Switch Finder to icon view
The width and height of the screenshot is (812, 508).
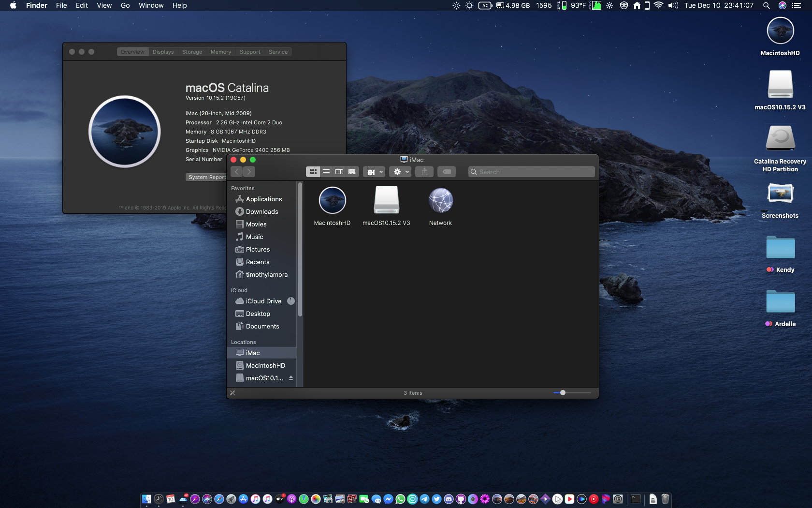pyautogui.click(x=313, y=172)
